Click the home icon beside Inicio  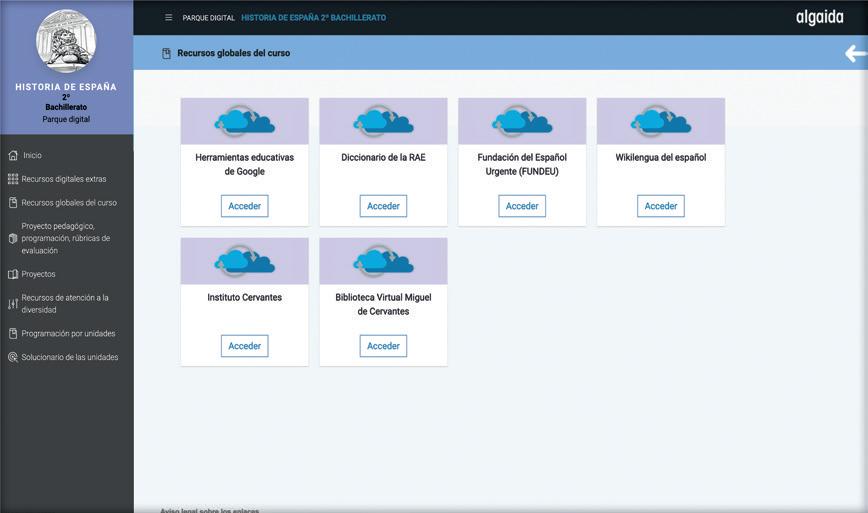[13, 156]
